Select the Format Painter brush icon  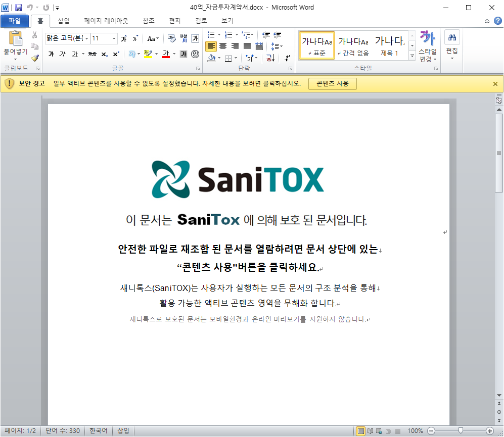click(35, 58)
